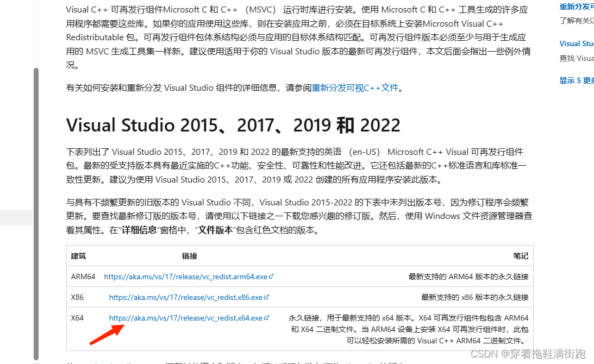Click external-link icon after x64.exe URL
This screenshot has width=594, height=364.
(267, 318)
